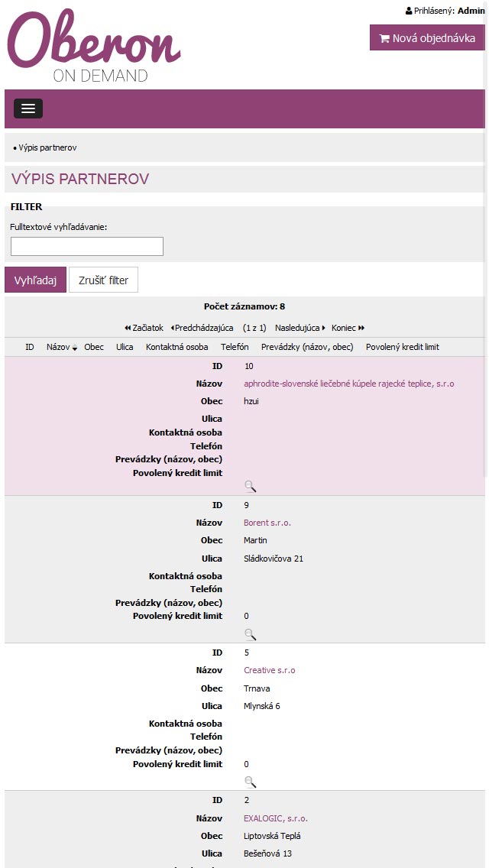Viewport: 489px width, 868px height.
Task: Go to Predchádzajúca page
Action: pyautogui.click(x=202, y=328)
